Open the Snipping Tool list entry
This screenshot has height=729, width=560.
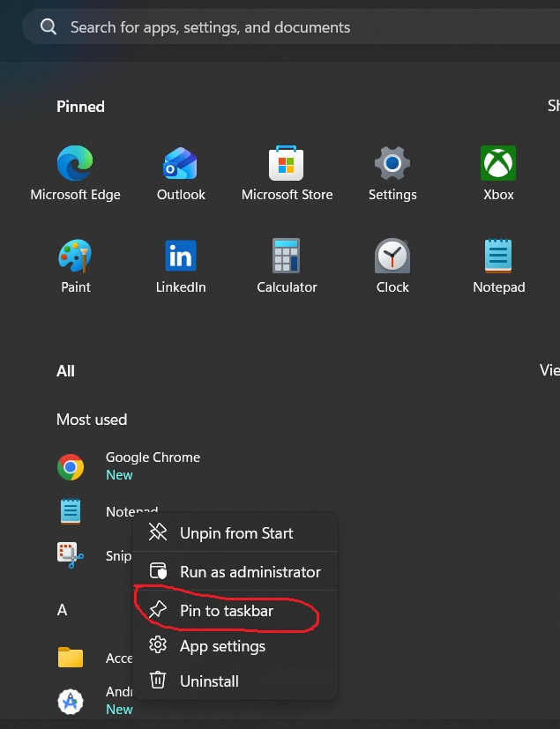pos(94,555)
